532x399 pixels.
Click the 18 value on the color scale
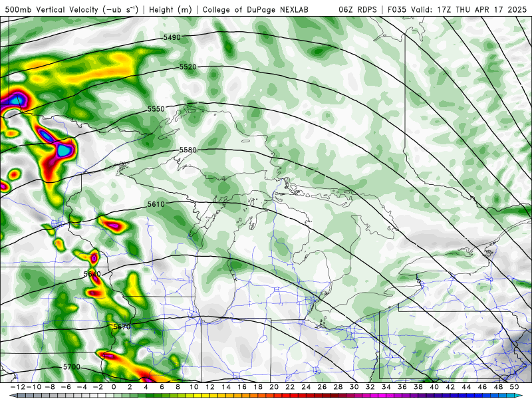[x=258, y=387]
